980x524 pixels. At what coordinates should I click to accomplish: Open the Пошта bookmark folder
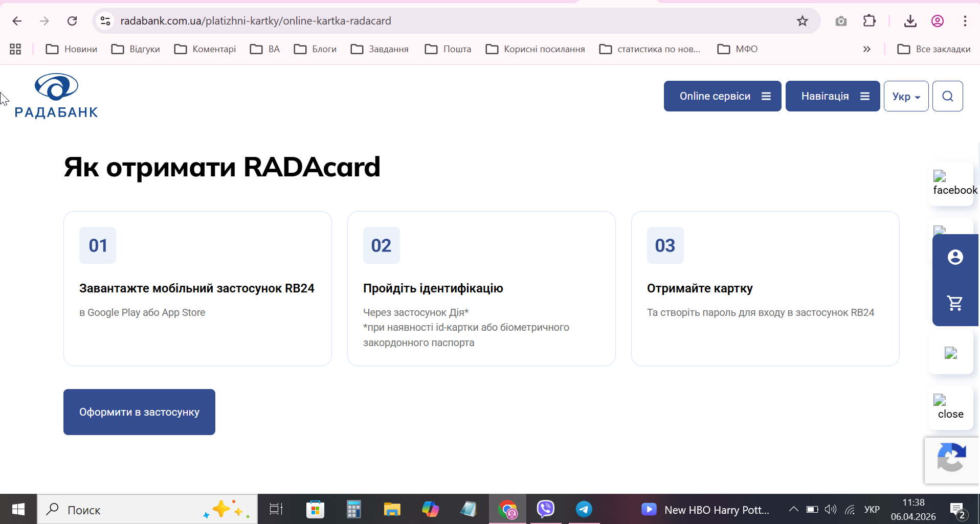[x=448, y=49]
